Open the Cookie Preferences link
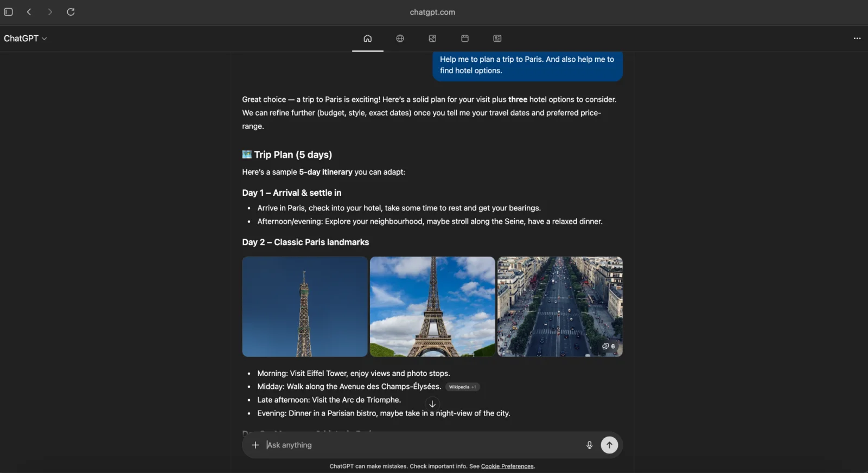Image resolution: width=868 pixels, height=473 pixels. pos(507,466)
